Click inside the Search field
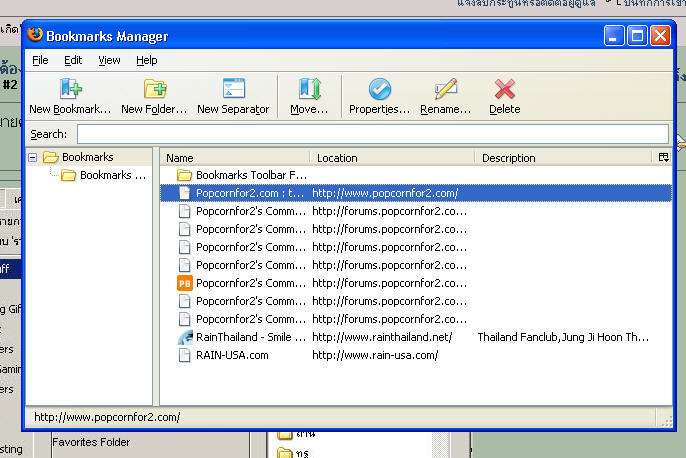 point(373,134)
